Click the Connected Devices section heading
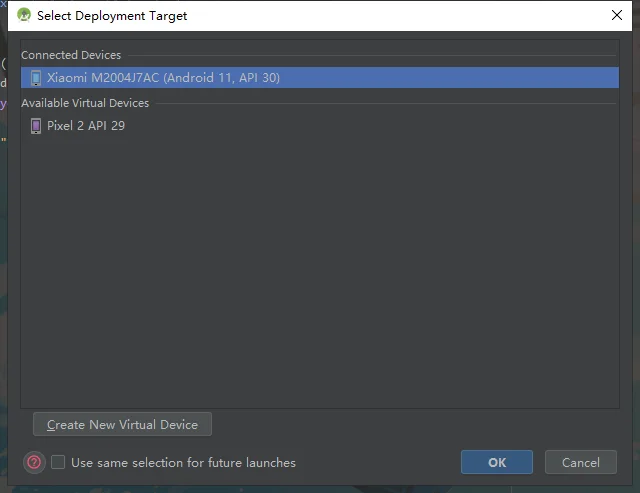Screen dimensions: 640x493 tap(71, 55)
